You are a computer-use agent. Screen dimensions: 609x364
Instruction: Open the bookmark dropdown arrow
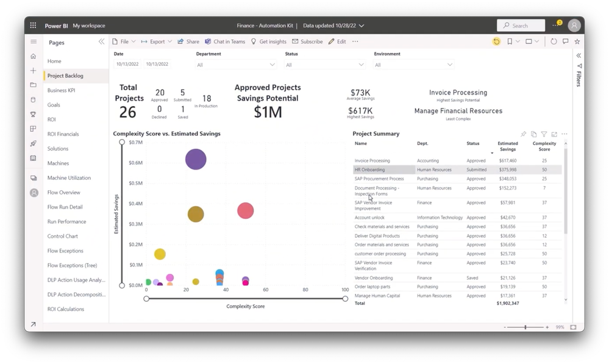pyautogui.click(x=518, y=41)
